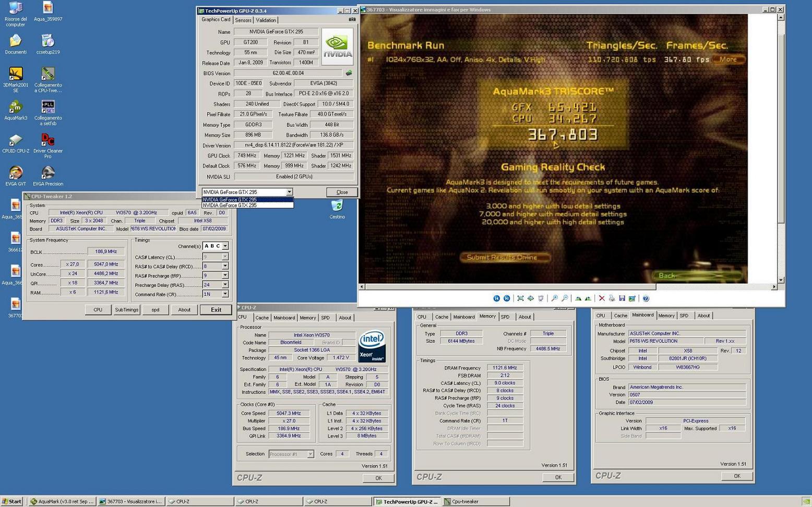812x507 pixels.
Task: Open Processor Selection dropdown in CPU-Z
Action: (310, 454)
